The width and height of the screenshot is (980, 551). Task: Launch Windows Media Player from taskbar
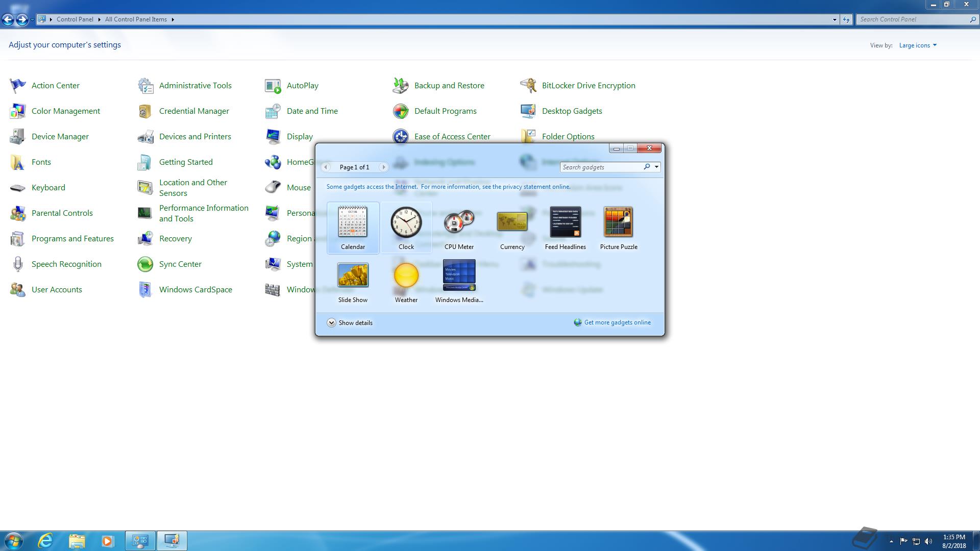click(107, 541)
